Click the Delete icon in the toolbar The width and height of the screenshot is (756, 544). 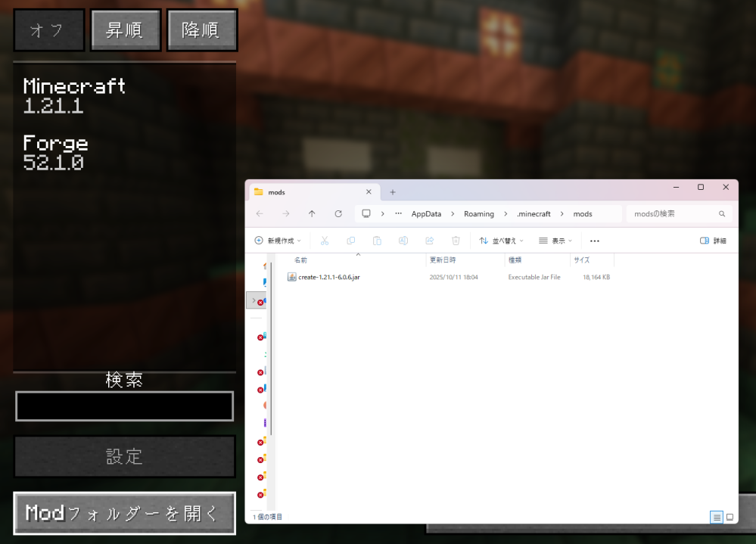pyautogui.click(x=456, y=240)
